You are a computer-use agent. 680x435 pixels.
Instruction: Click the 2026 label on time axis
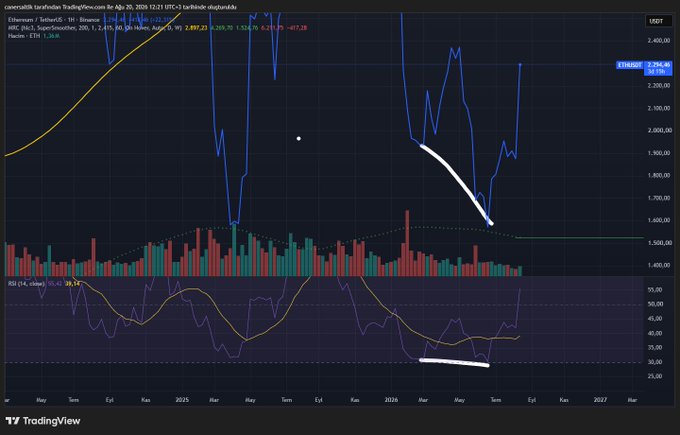tap(391, 400)
